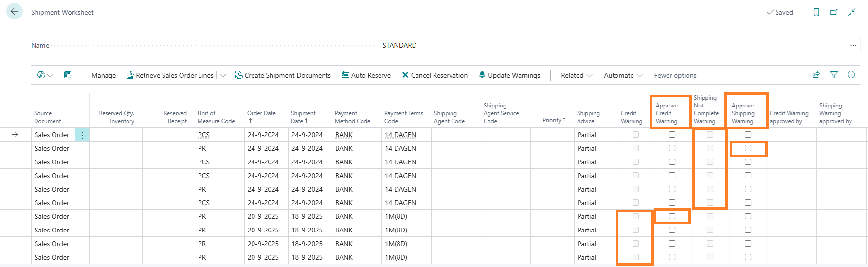Expand the Retrieve Sales Order Lines dropdown arrow
The image size is (868, 267).
[x=223, y=76]
